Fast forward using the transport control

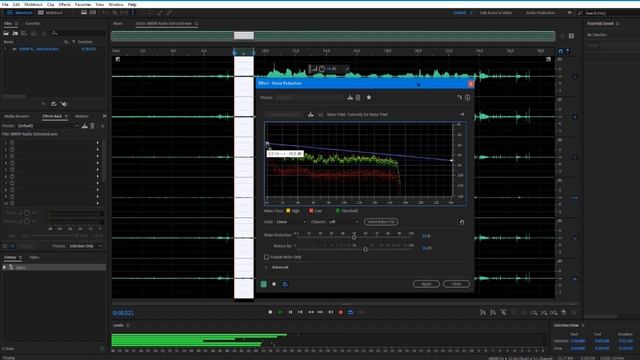click(320, 312)
